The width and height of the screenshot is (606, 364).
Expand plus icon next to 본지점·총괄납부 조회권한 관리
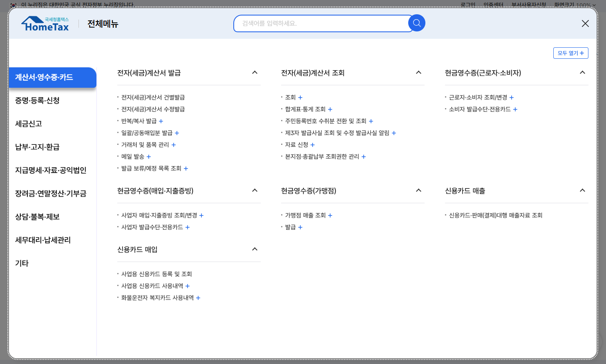pyautogui.click(x=364, y=157)
